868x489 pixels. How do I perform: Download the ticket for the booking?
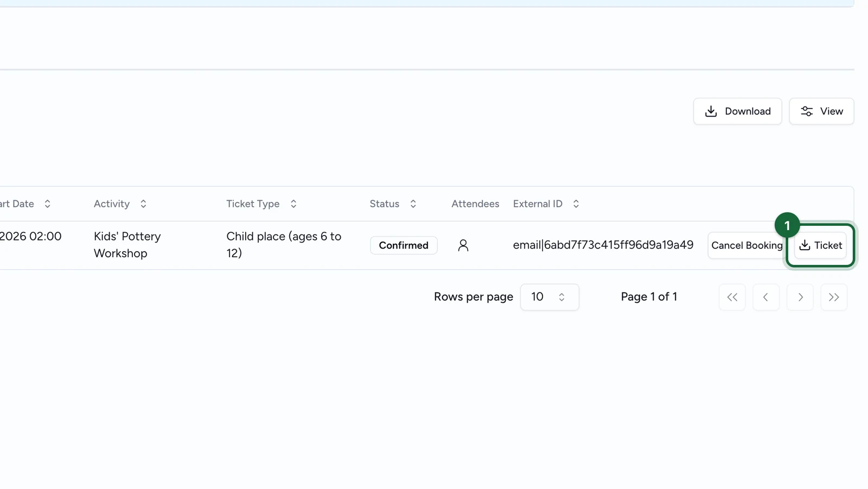(820, 245)
